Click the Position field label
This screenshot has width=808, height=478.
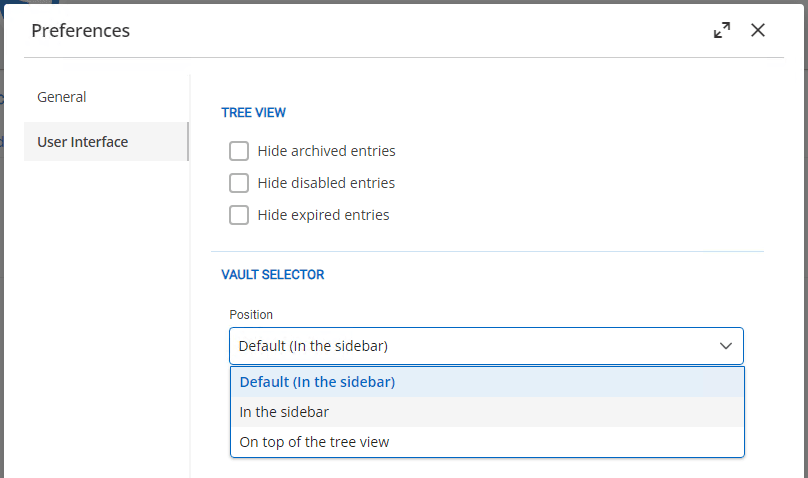click(251, 314)
